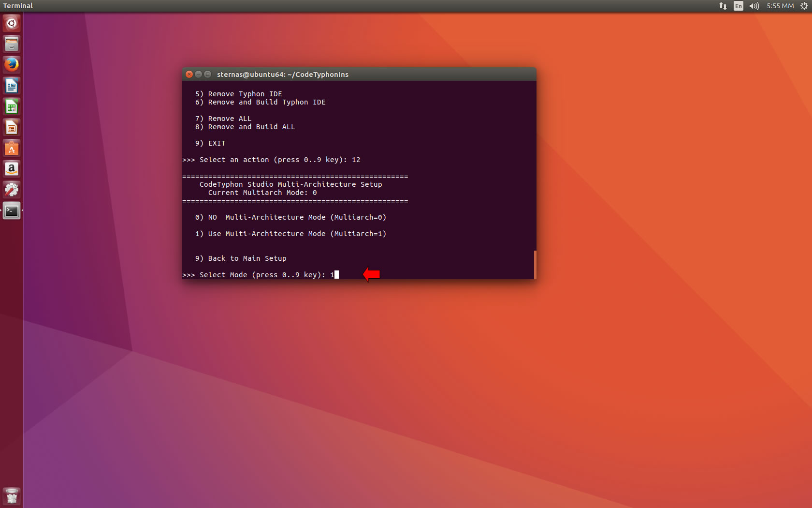
Task: Click '9) EXIT' line
Action: coord(210,143)
